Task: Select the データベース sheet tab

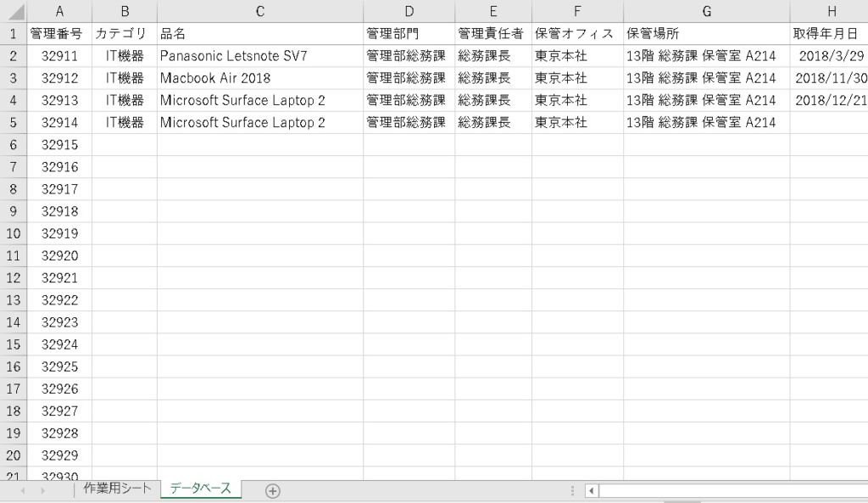Action: tap(200, 489)
